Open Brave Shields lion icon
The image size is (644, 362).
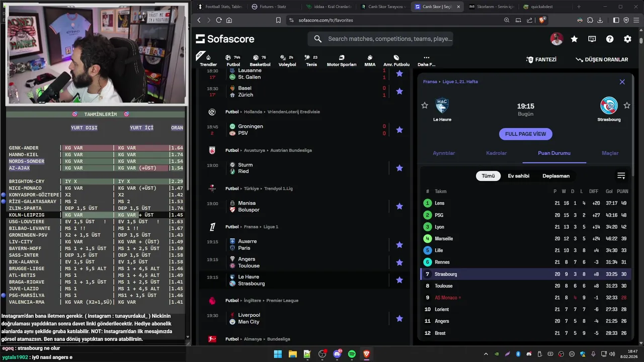pyautogui.click(x=542, y=20)
